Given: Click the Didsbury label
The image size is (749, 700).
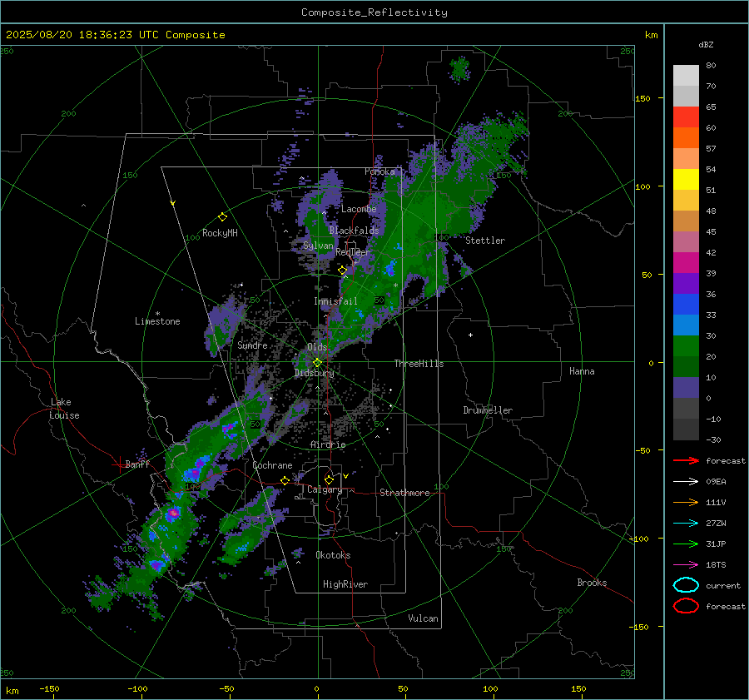Looking at the screenshot, I should click(315, 373).
